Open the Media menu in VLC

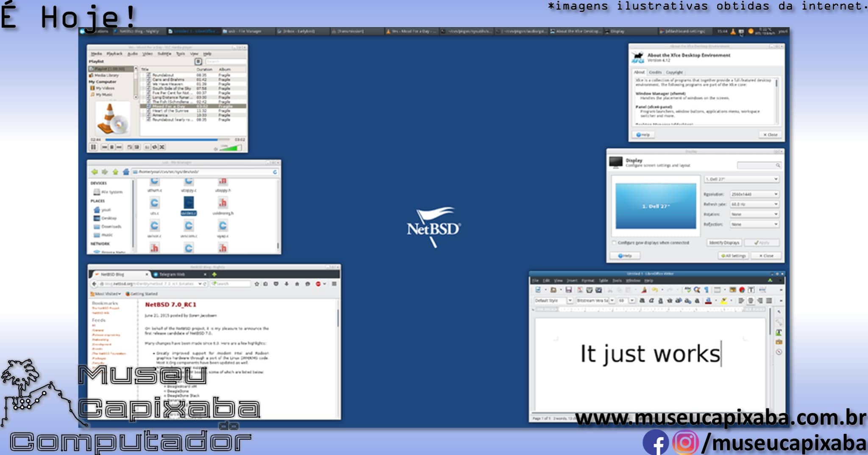[96, 54]
